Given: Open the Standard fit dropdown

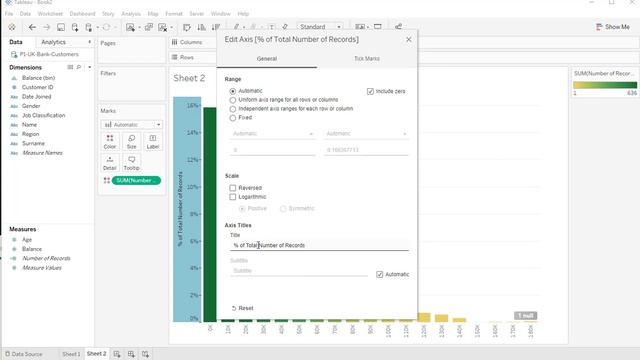Looking at the screenshot, I should pyautogui.click(x=320, y=27).
